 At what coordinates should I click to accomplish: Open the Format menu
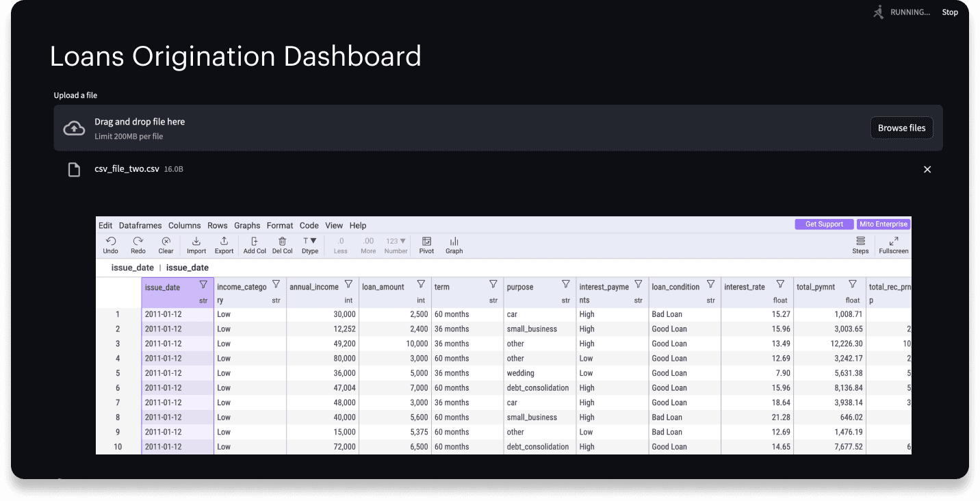280,225
